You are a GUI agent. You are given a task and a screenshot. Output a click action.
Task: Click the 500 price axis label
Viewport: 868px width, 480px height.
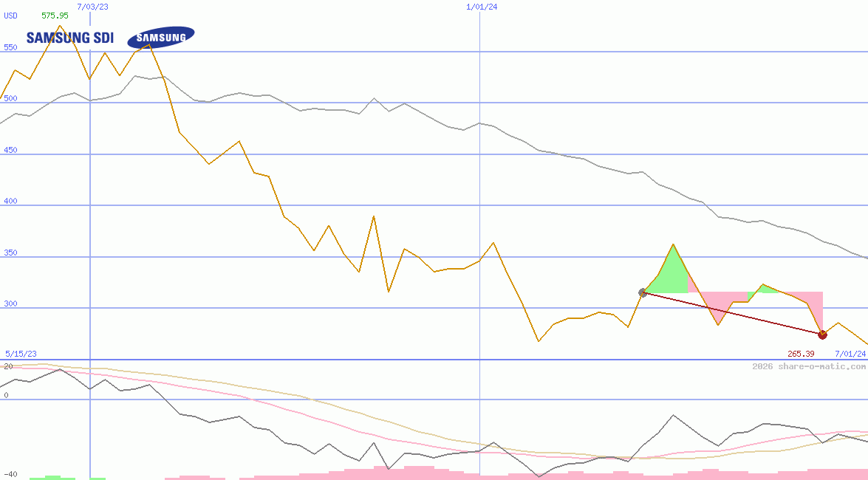click(x=10, y=98)
